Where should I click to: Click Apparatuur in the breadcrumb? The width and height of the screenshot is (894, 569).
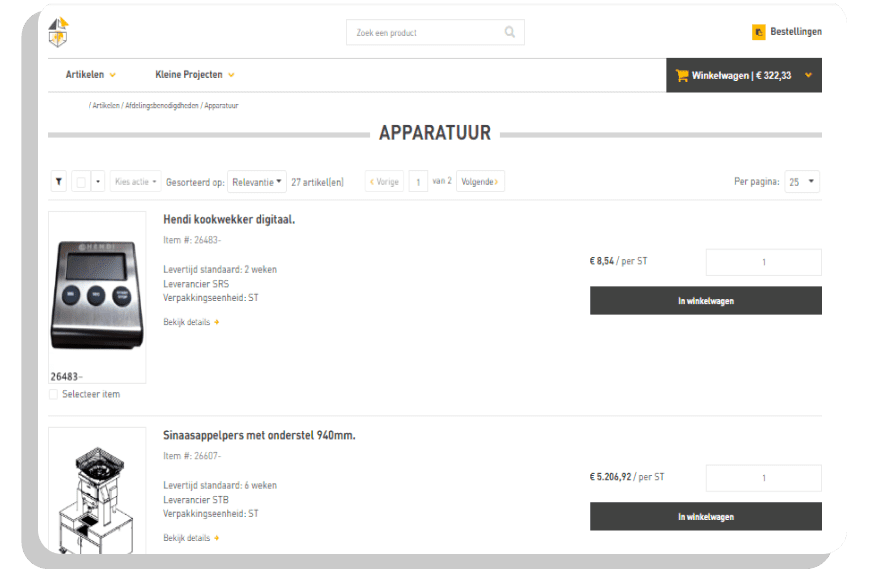(x=221, y=105)
